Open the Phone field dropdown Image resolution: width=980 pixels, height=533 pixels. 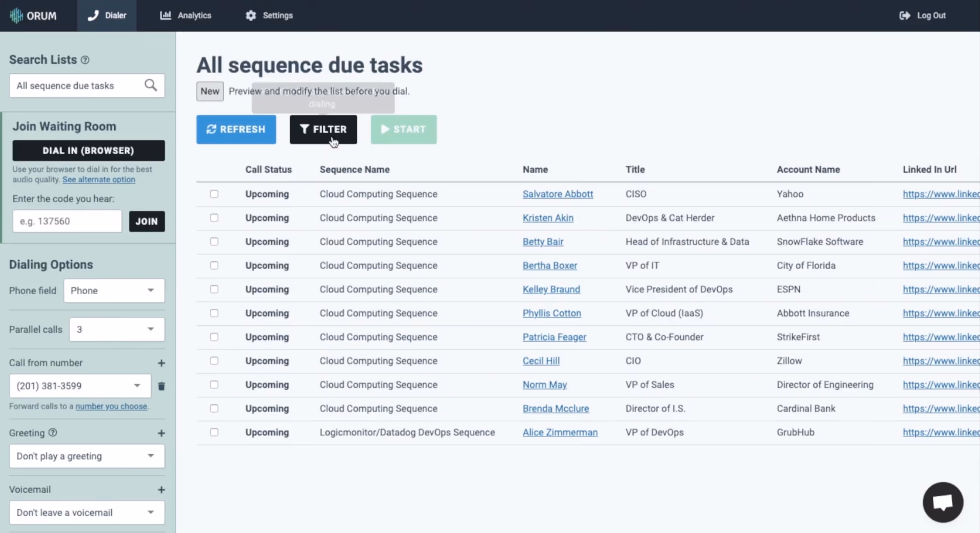coord(114,291)
